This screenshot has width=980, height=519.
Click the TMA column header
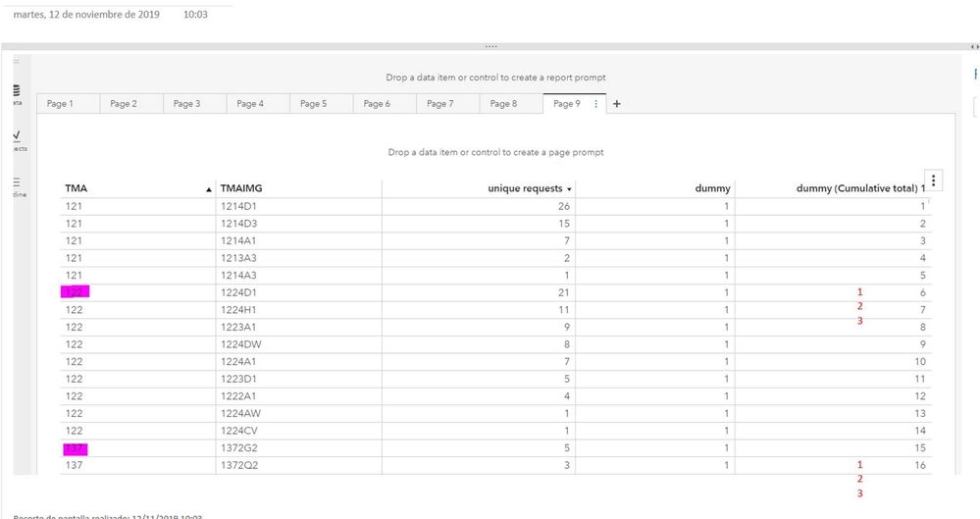click(77, 188)
